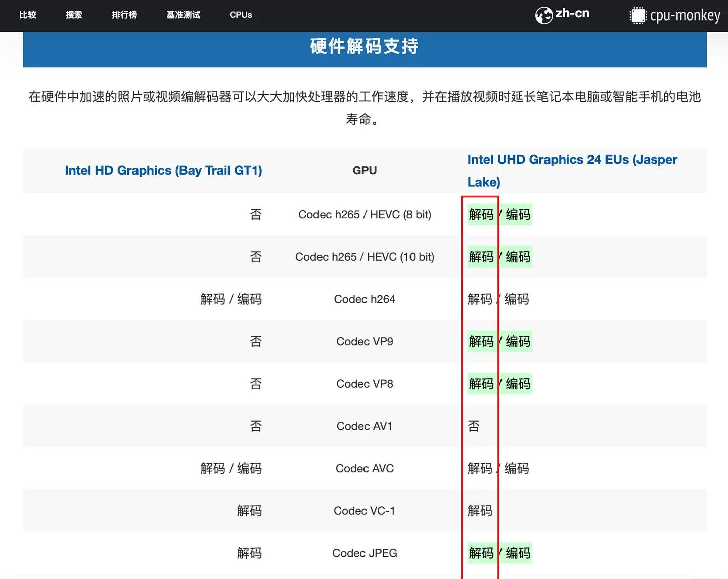The width and height of the screenshot is (728, 579).
Task: Select the Codec h265 / HEVC (8 bit) label
Action: tap(365, 215)
